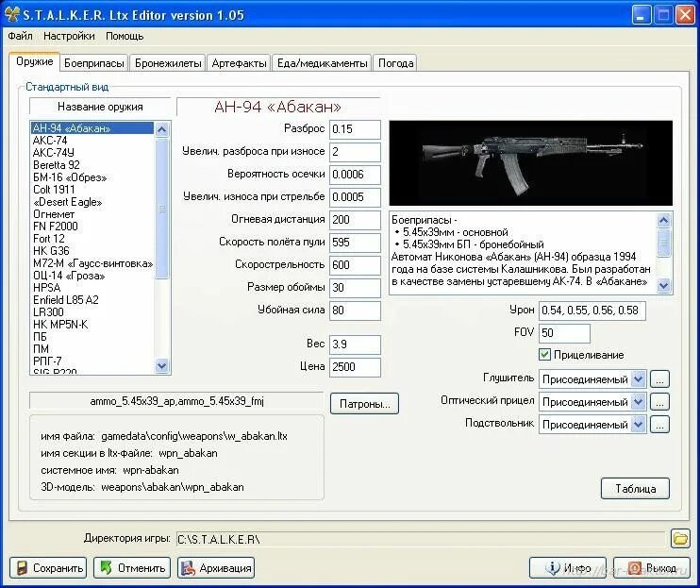The height and width of the screenshot is (588, 700).
Task: Open the Инфо information button
Action: [568, 568]
